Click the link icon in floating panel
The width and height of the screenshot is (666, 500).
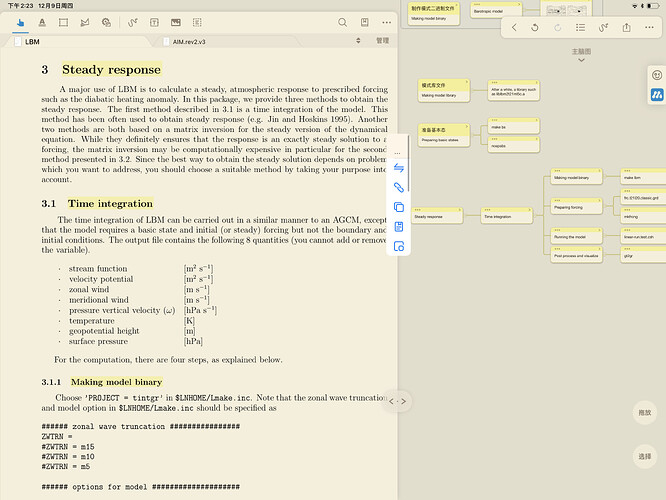point(398,187)
